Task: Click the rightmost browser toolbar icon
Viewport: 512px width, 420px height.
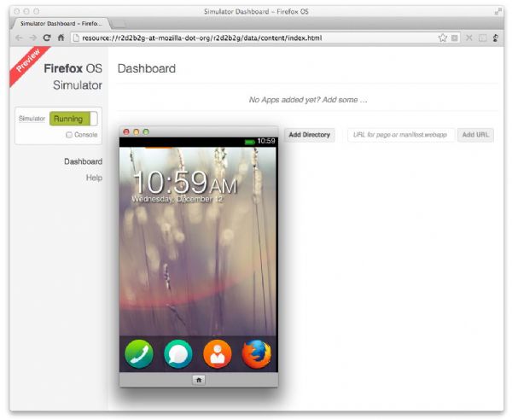Action: (x=495, y=38)
